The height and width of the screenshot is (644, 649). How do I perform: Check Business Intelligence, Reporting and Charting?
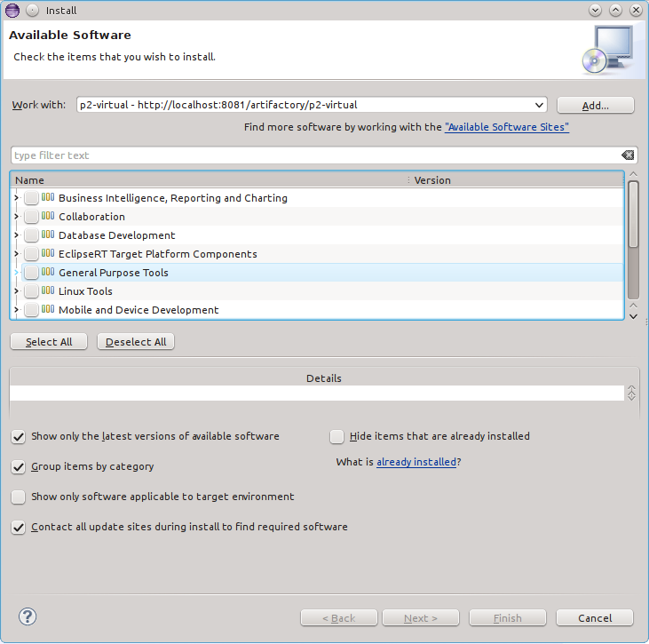click(31, 198)
